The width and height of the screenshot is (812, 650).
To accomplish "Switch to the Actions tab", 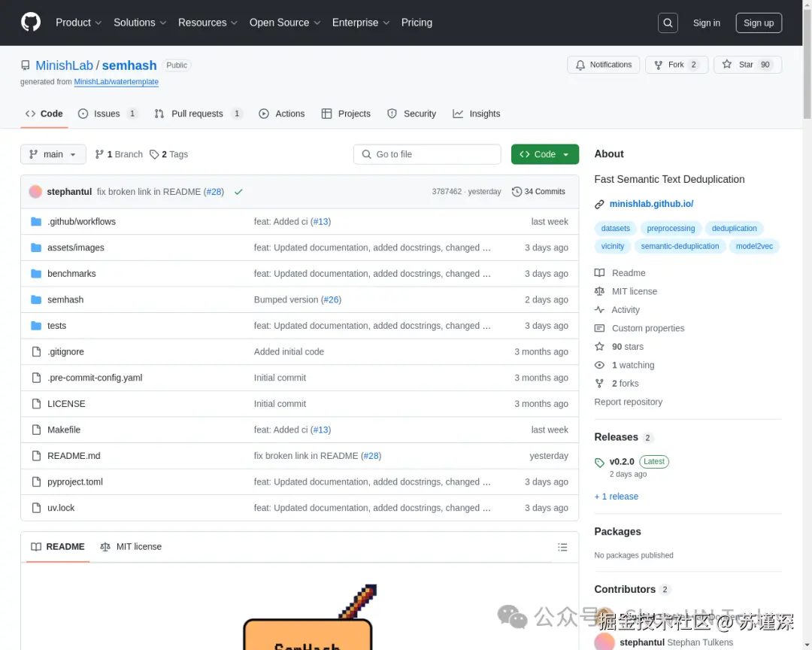I will tap(282, 114).
